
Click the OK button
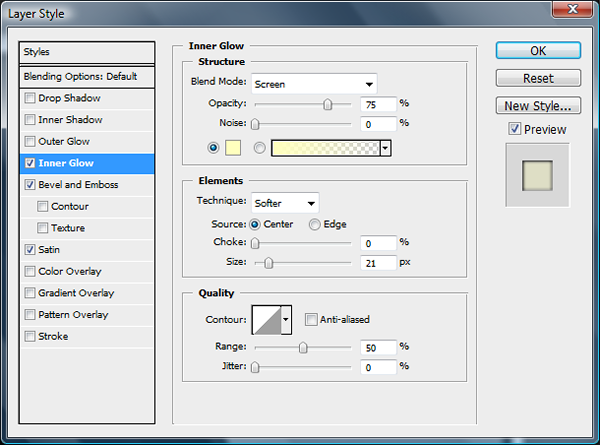click(538, 51)
